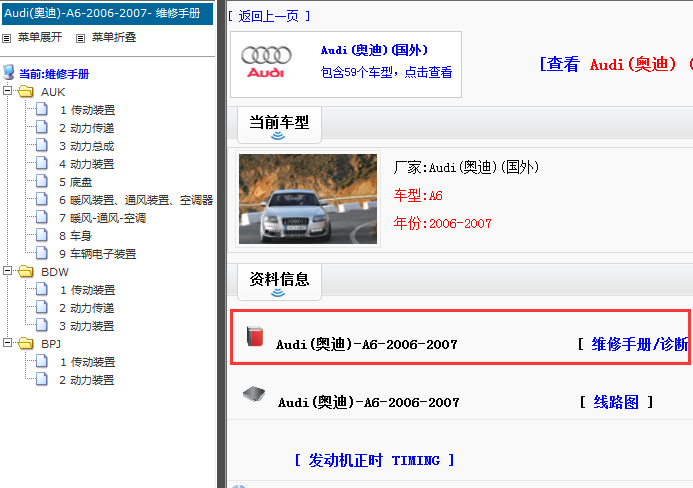Click the 菜单折叠 collapse-menu icon

80,38
